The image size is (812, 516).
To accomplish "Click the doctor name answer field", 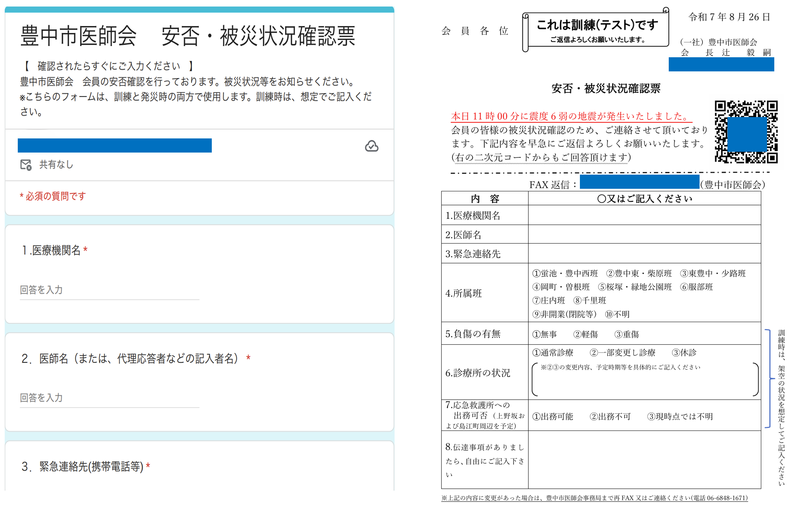I will 109,398.
